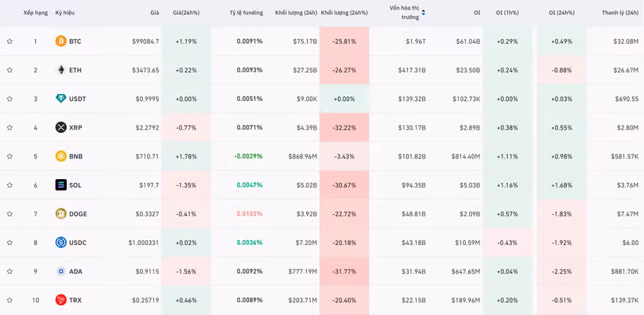
Task: Click the BNB coin icon
Action: [60, 156]
